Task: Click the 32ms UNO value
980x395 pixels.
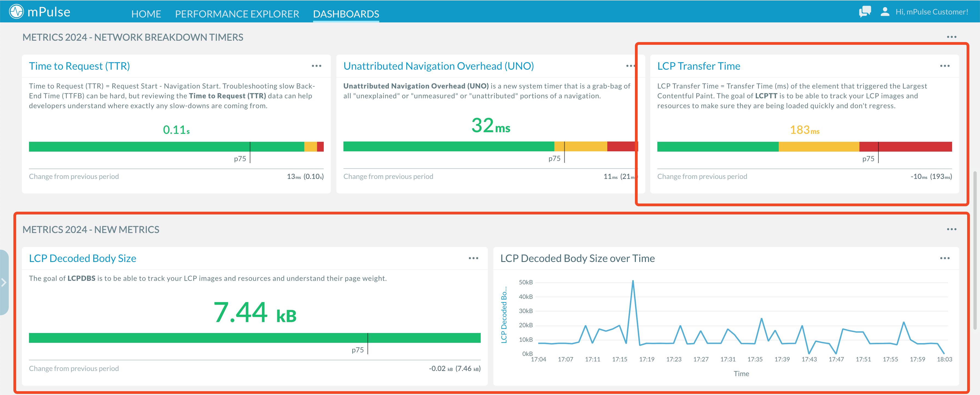Action: pos(491,125)
